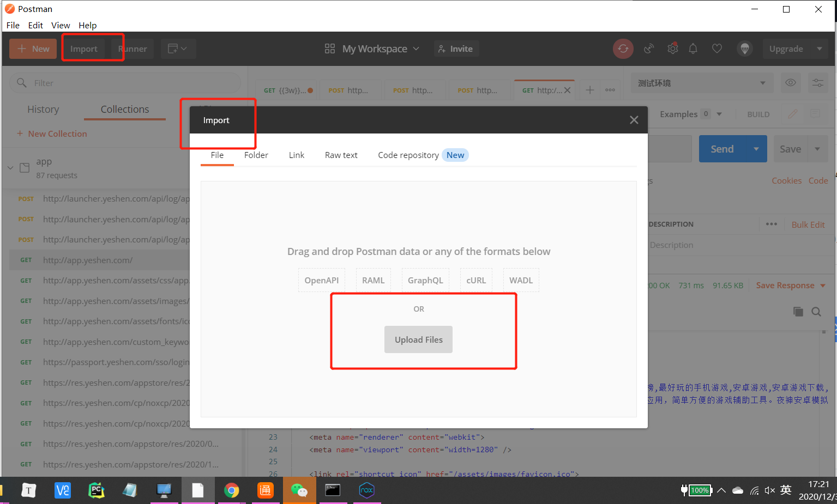This screenshot has width=837, height=504.
Task: Switch to the Folder import tab
Action: click(x=256, y=155)
